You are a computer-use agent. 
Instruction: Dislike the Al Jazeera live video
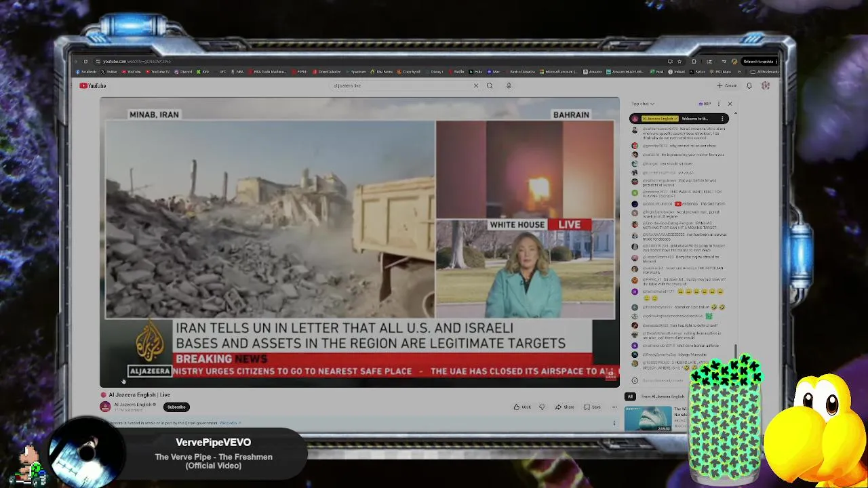(542, 407)
